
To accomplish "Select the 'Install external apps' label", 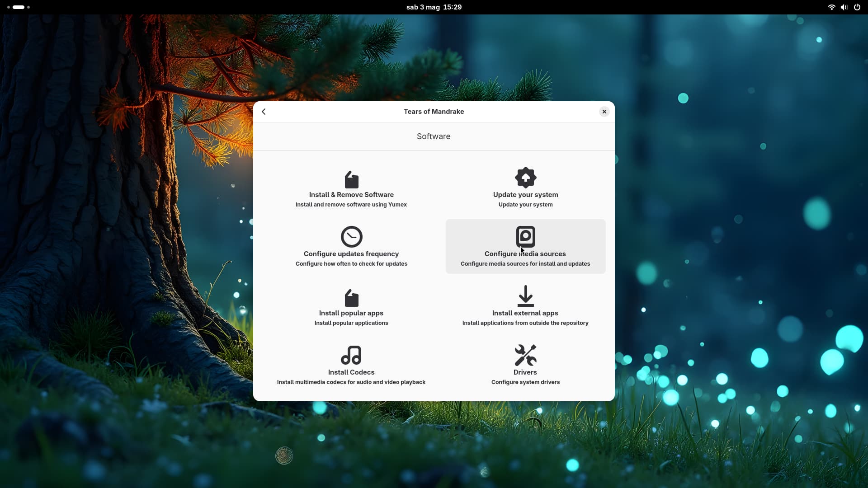I will point(525,313).
